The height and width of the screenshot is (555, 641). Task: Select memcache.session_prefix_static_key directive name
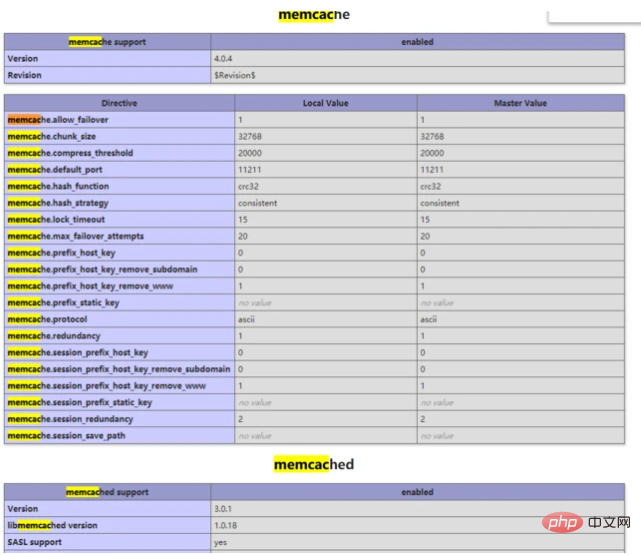pyautogui.click(x=80, y=403)
